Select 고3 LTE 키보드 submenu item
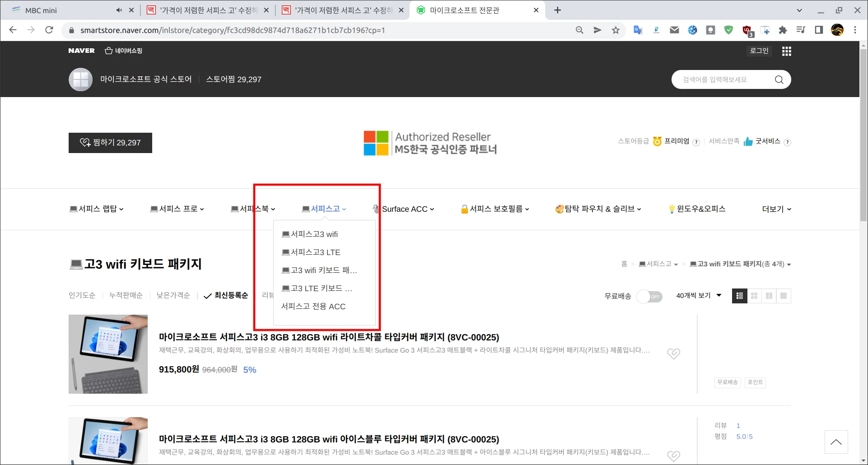This screenshot has height=465, width=868. pos(317,288)
